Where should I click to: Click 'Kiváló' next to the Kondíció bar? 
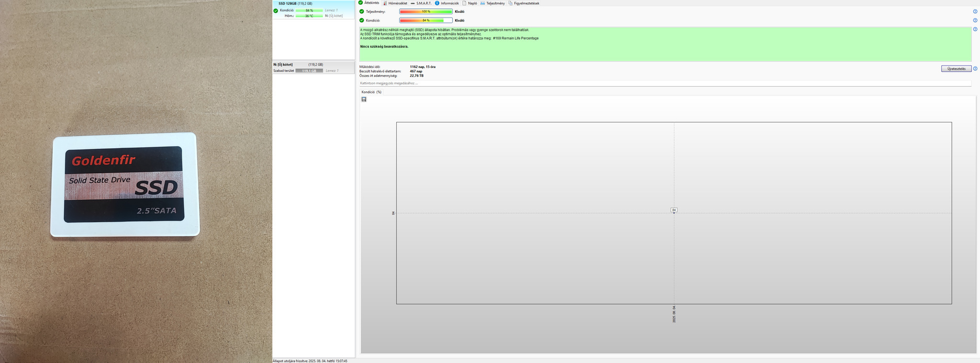coord(459,21)
